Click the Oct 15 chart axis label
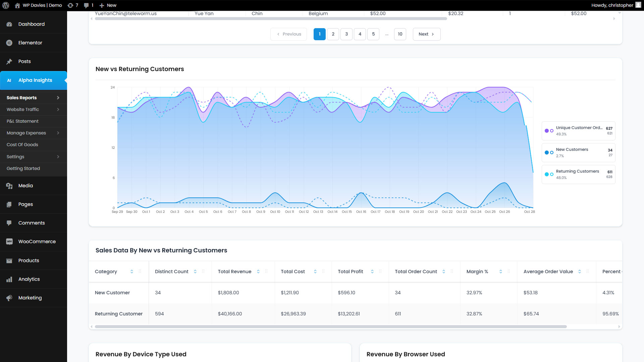This screenshot has width=644, height=362. (x=347, y=212)
